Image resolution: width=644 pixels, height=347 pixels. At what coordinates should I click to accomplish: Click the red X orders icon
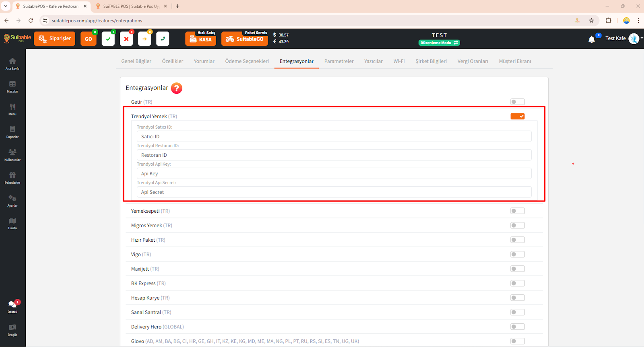(126, 39)
